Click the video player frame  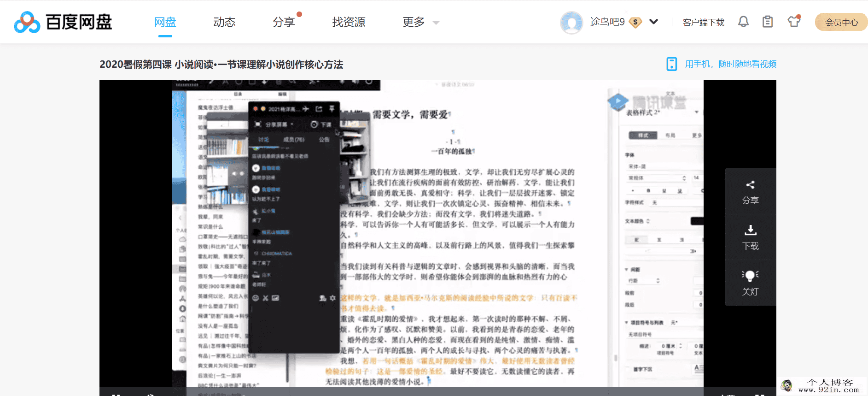click(437, 237)
